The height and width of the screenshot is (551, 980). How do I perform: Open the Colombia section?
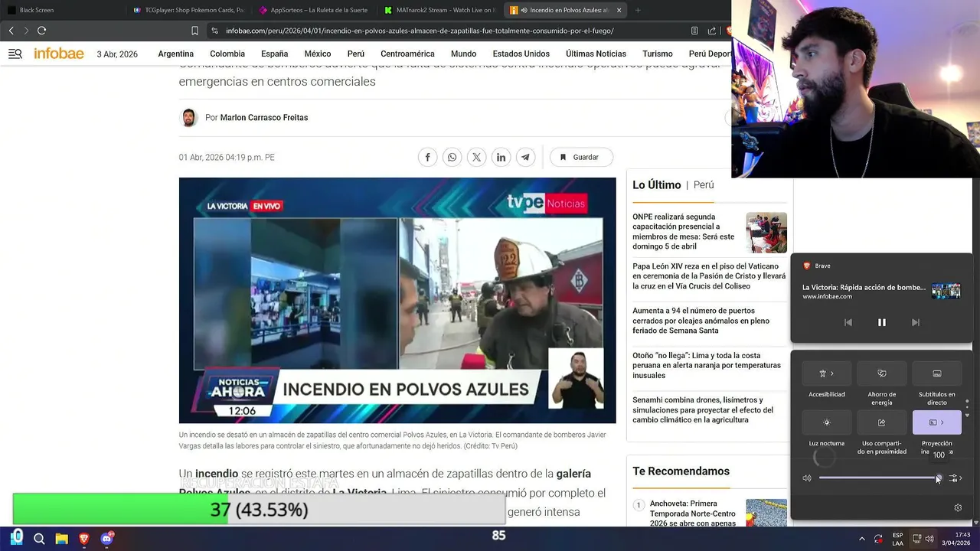pyautogui.click(x=227, y=54)
